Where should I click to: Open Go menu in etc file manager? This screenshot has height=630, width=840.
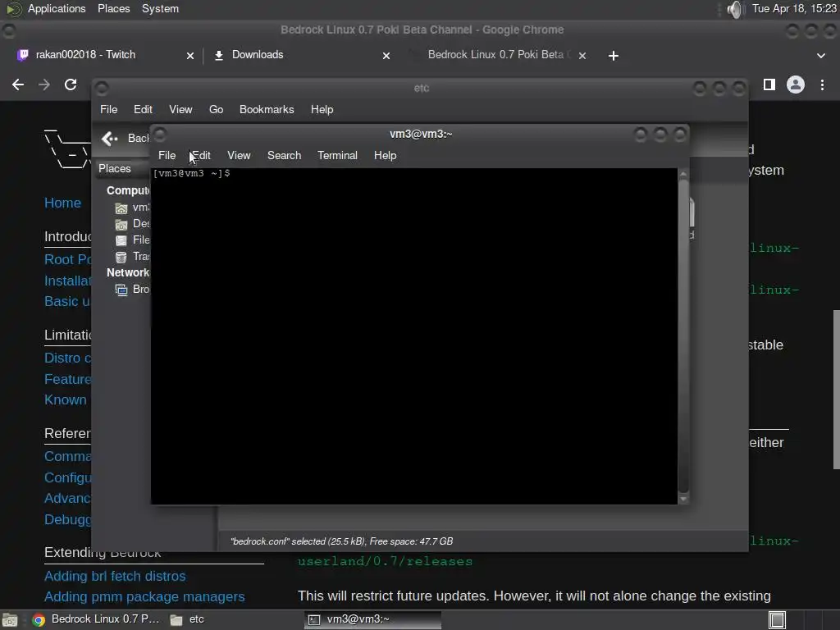(216, 109)
